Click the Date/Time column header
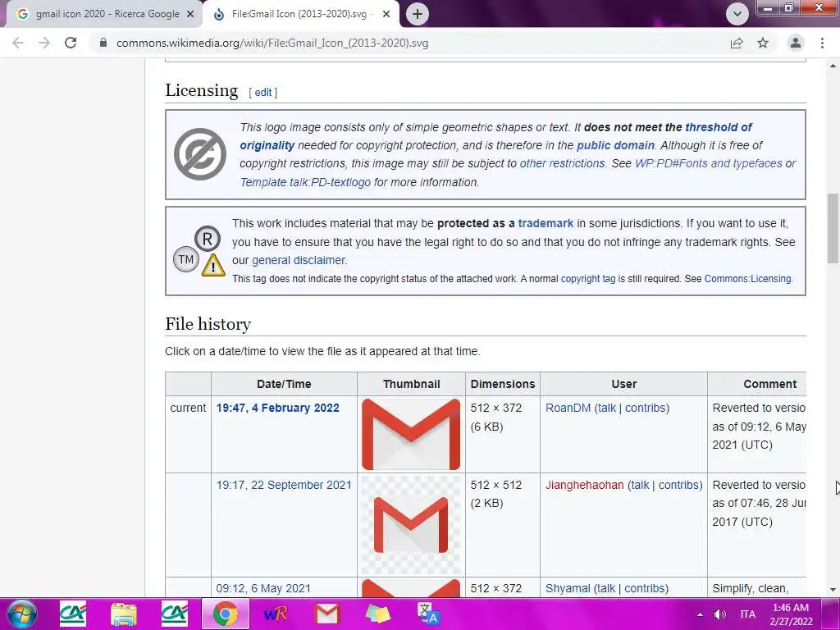Viewport: 840px width, 630px height. pyautogui.click(x=284, y=384)
